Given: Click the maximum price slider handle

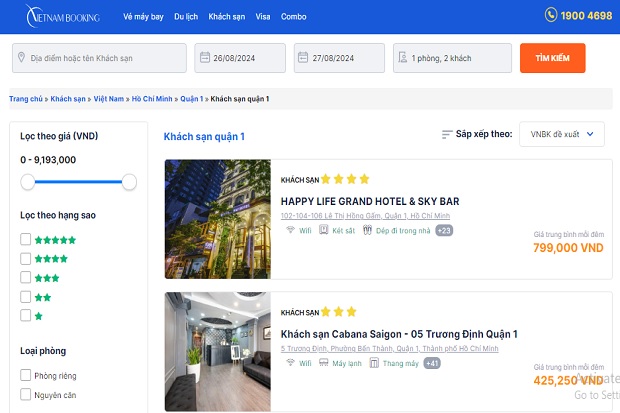Looking at the screenshot, I should 129,182.
